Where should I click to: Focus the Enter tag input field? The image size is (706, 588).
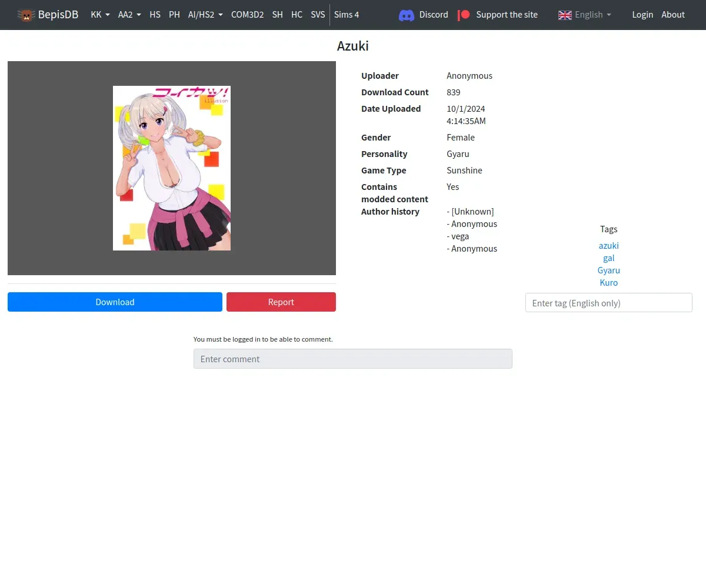(609, 303)
